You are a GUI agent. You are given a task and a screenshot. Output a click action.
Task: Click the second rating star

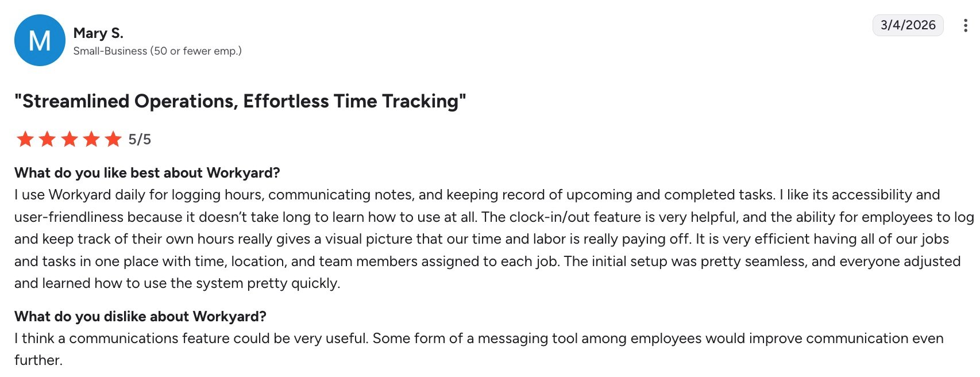(47, 139)
